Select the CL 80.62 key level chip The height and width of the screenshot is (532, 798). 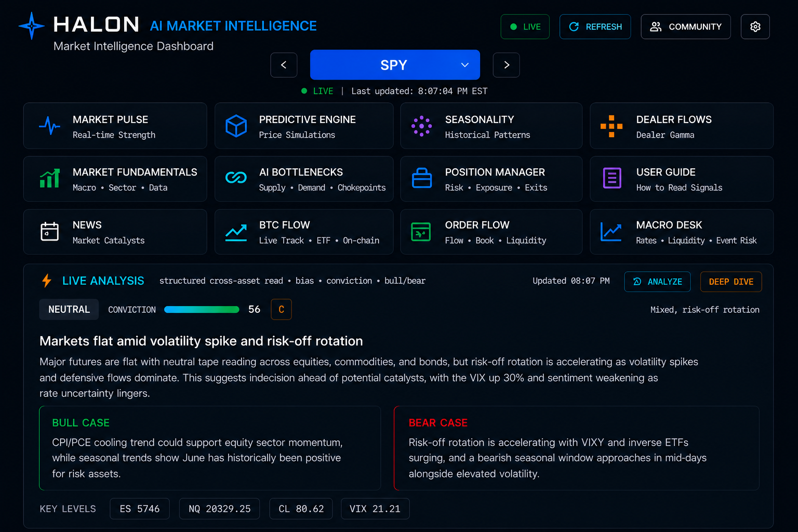click(301, 509)
